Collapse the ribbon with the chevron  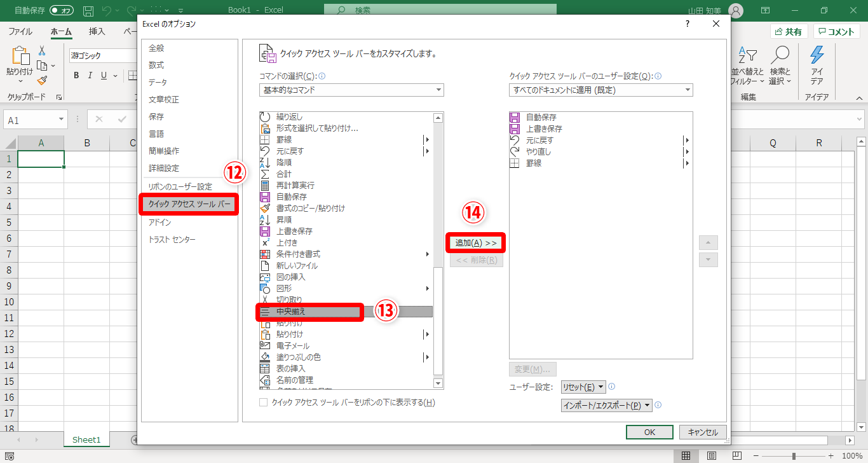[858, 98]
